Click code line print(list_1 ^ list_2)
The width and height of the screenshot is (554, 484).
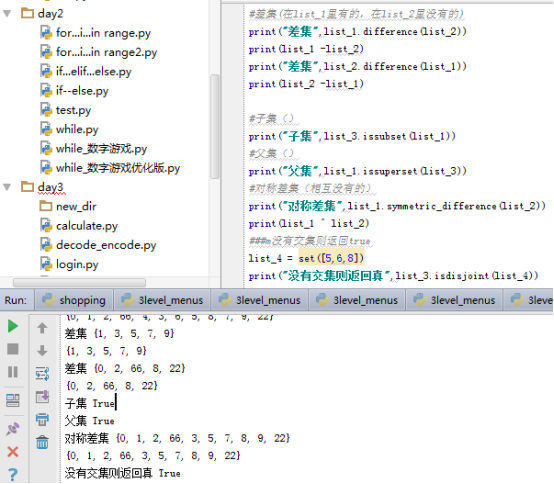coord(309,223)
